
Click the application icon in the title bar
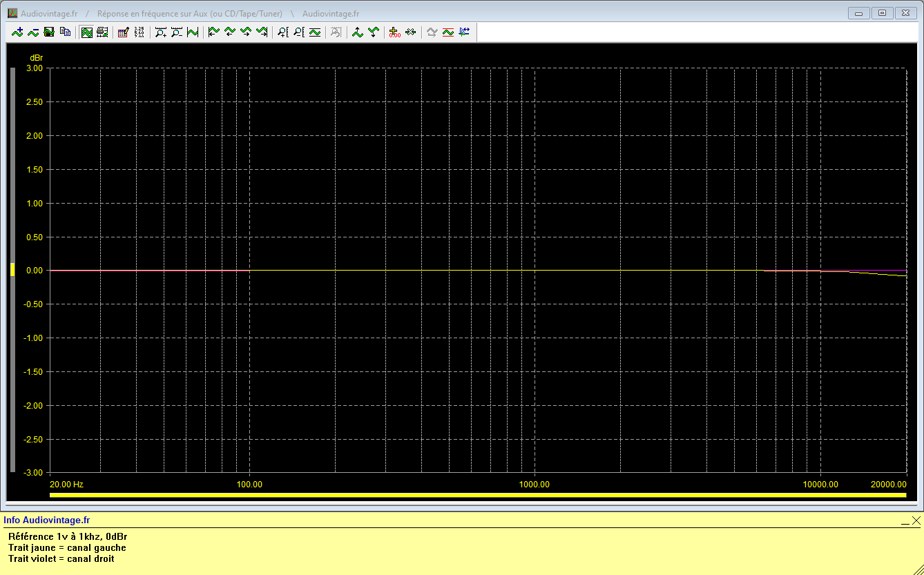(x=12, y=14)
